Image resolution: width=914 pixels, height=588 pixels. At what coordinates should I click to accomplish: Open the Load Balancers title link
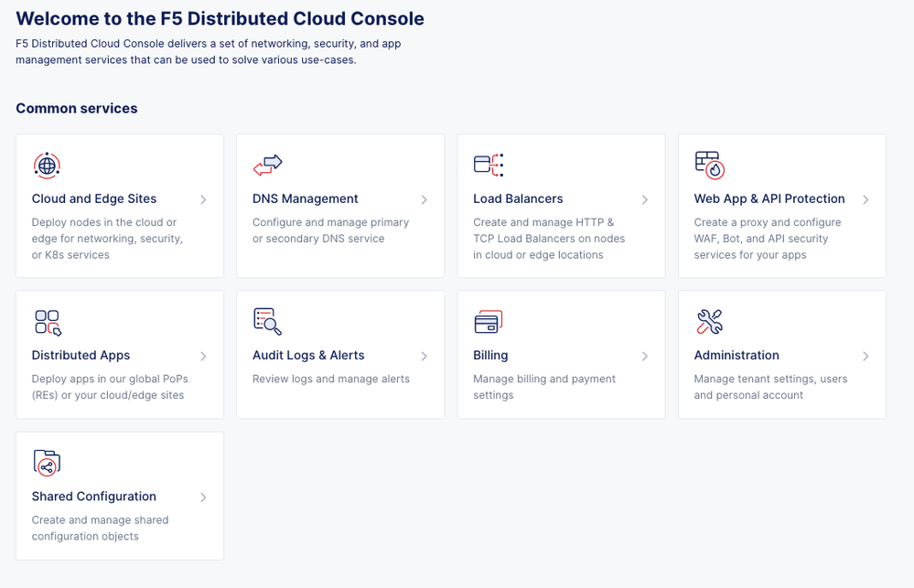(518, 198)
